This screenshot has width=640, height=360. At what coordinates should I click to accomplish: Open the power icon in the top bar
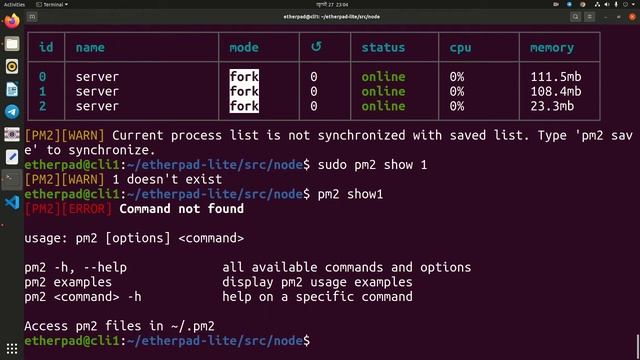coord(625,4)
